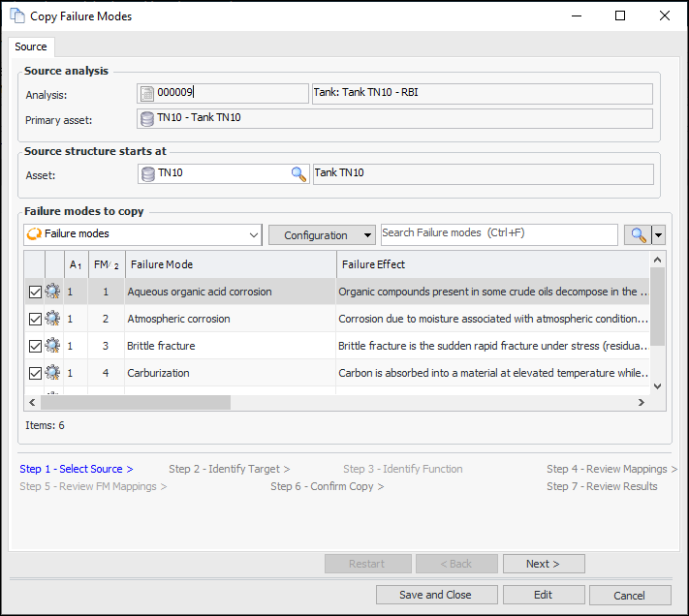
Task: Click the gear icon for Atmospheric corrosion row
Action: 52,319
